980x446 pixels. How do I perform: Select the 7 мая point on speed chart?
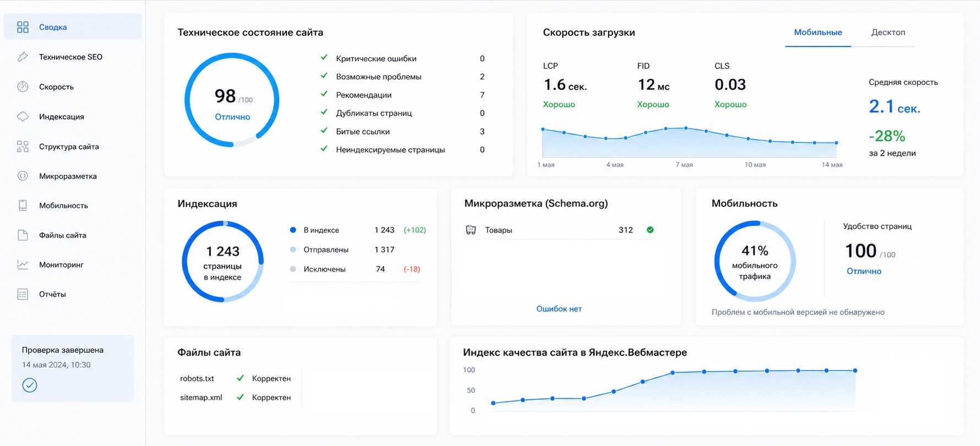686,128
